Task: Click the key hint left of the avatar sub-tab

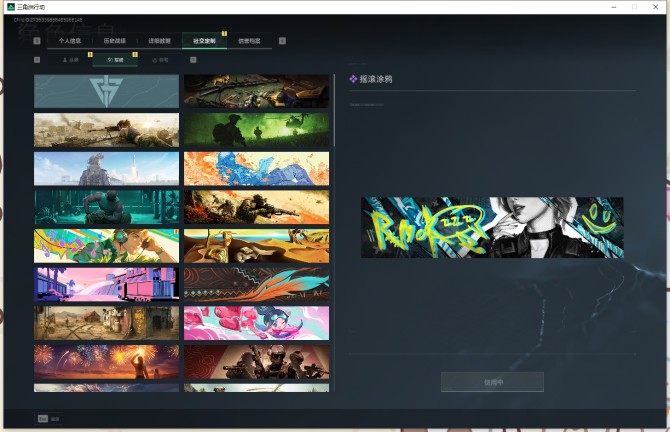Action: [37, 60]
